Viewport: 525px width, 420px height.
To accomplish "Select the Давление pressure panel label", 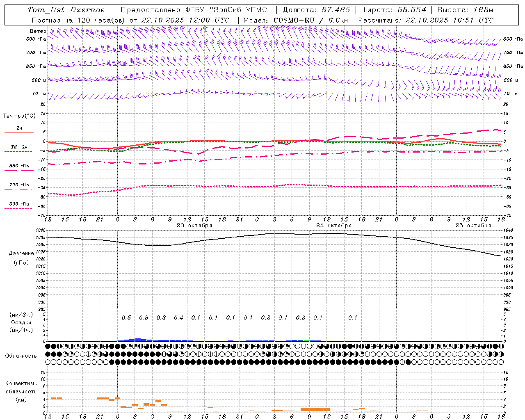I will coord(21,253).
